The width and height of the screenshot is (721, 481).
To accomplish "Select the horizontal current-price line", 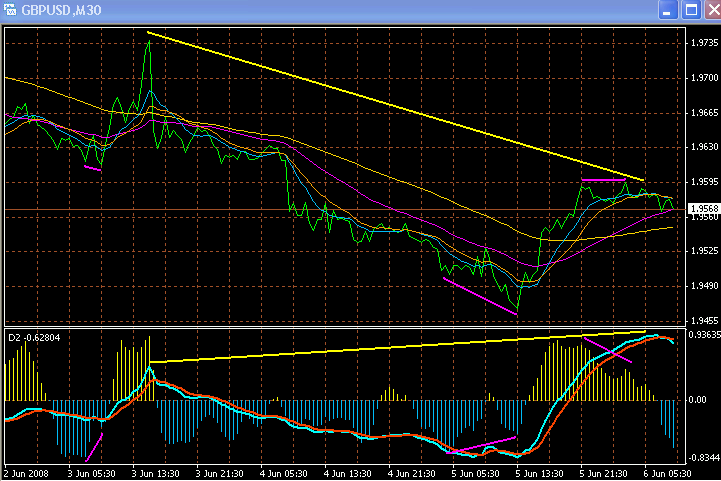I will coord(345,209).
